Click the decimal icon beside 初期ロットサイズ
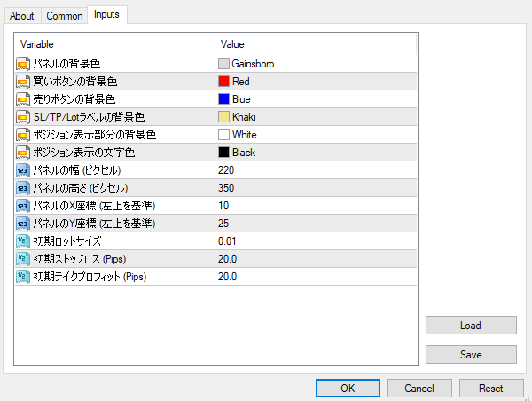The image size is (532, 401). click(x=23, y=241)
